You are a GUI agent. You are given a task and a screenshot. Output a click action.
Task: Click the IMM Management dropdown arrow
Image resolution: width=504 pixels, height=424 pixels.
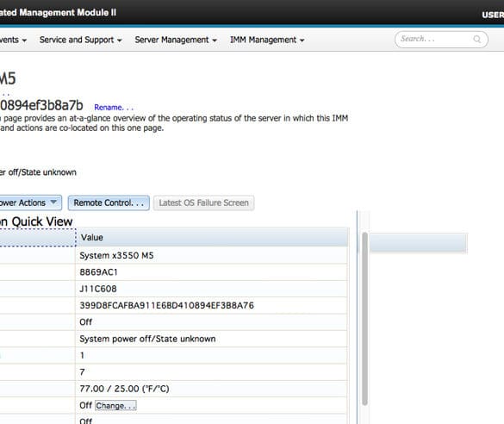pyautogui.click(x=302, y=41)
